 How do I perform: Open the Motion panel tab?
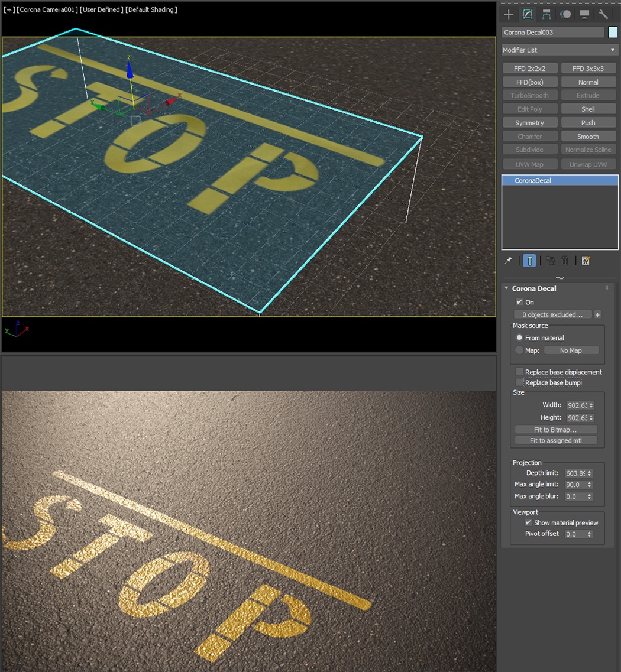[x=565, y=14]
